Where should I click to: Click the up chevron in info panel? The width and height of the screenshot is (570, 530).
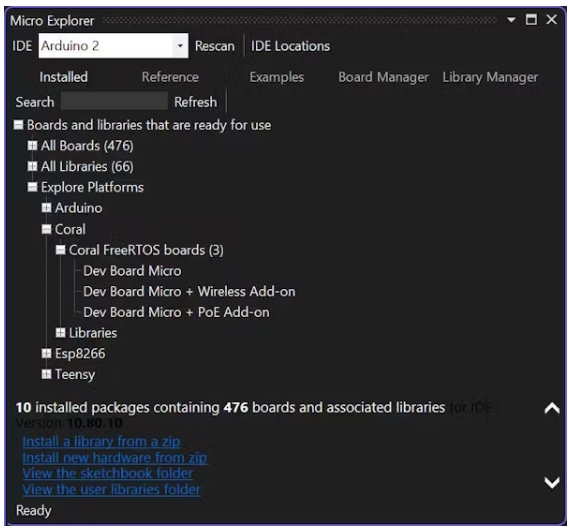click(x=552, y=408)
